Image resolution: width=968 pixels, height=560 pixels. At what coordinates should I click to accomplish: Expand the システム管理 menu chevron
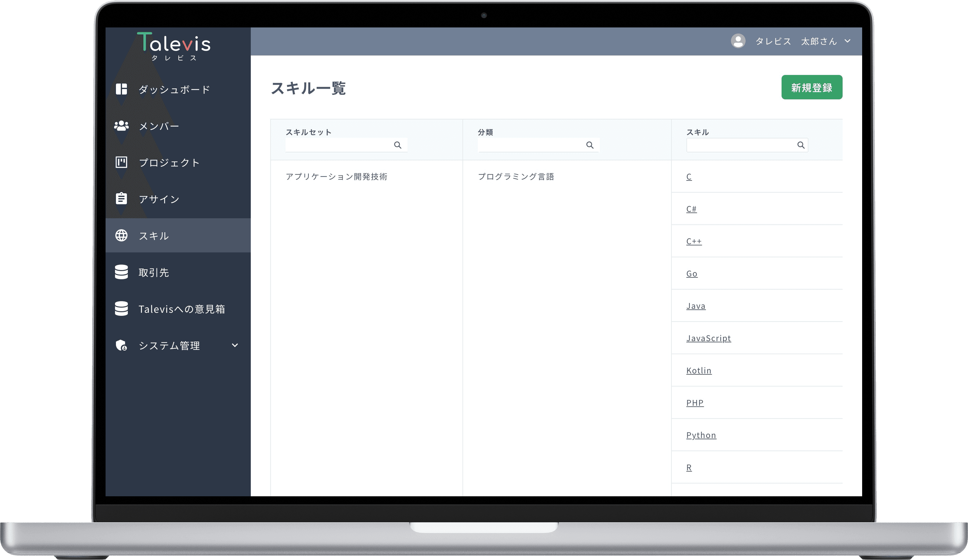[x=235, y=345]
